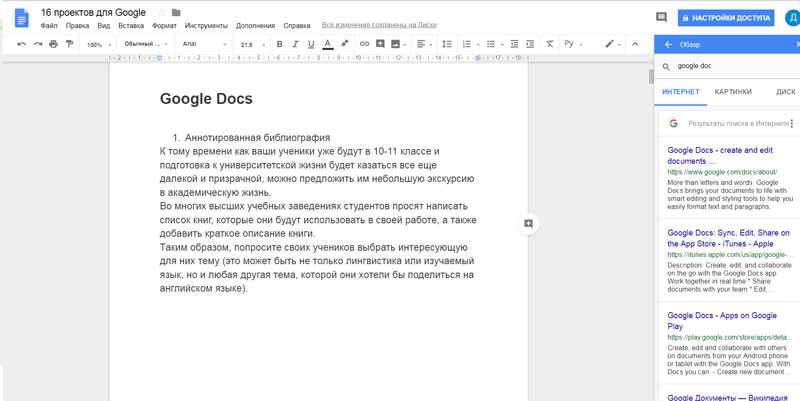Toggle bold formatting
This screenshot has height=401, width=800.
(279, 44)
